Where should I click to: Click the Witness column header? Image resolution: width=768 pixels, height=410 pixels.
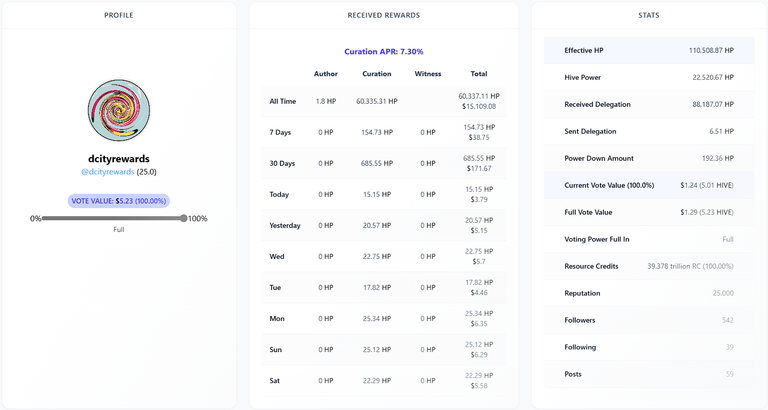pyautogui.click(x=428, y=74)
